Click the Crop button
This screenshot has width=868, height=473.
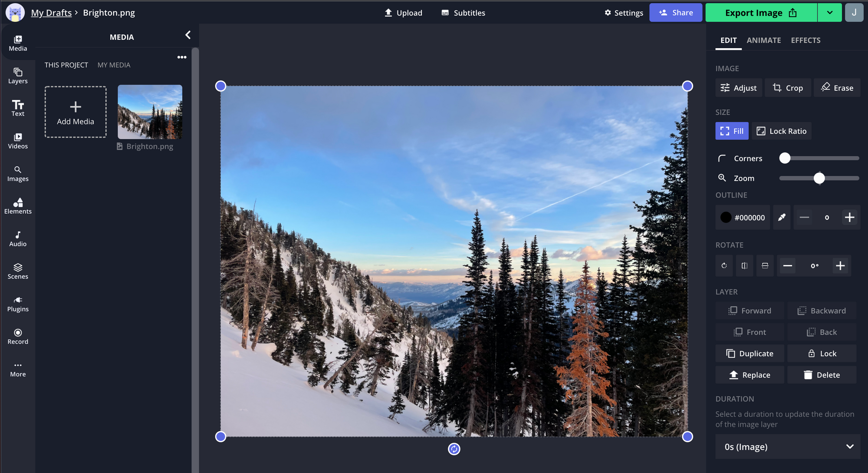(788, 88)
